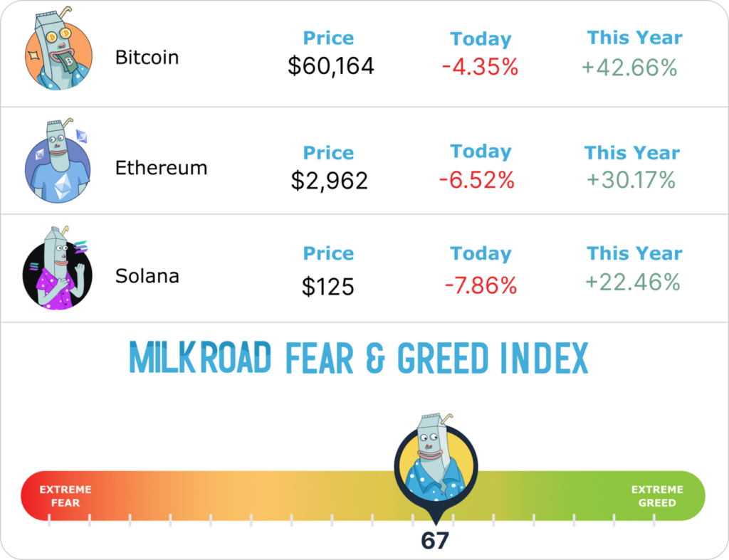Click Bitcoin price $60,164
Viewport: 729px width, 560px height.
[x=331, y=66]
